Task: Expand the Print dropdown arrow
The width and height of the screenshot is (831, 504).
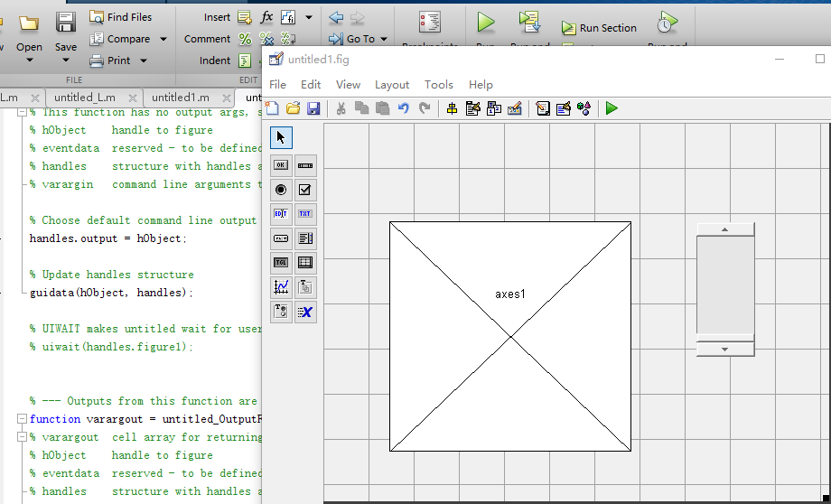Action: (x=144, y=61)
